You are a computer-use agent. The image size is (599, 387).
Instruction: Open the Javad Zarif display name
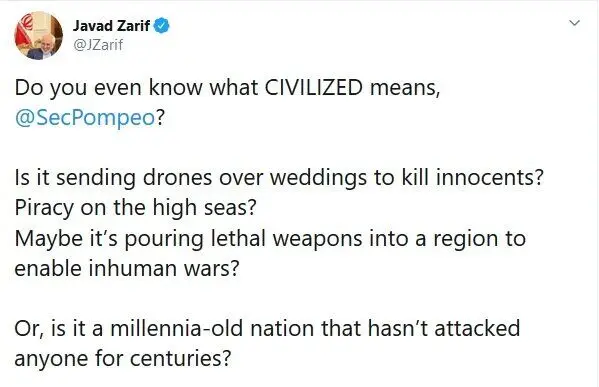[x=111, y=26]
